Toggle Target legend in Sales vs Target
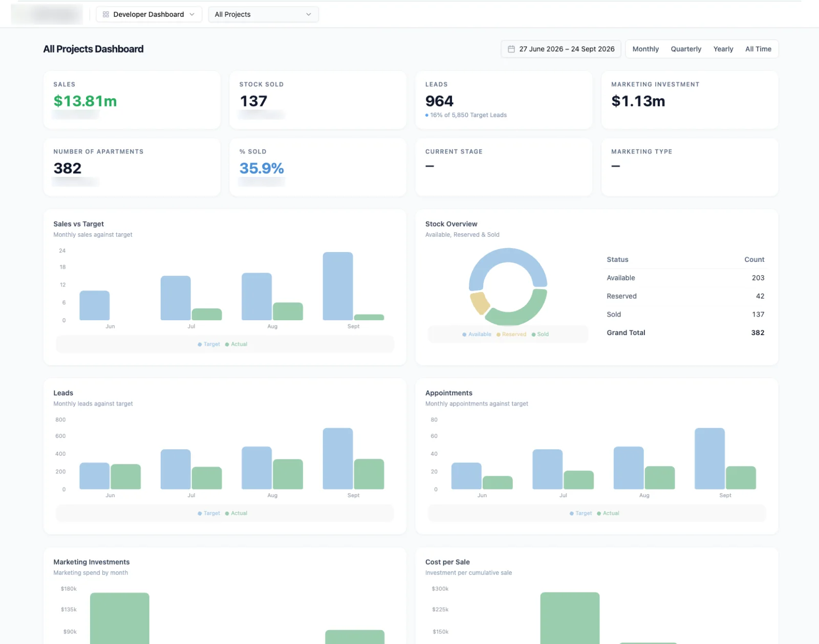The image size is (819, 644). [x=209, y=344]
